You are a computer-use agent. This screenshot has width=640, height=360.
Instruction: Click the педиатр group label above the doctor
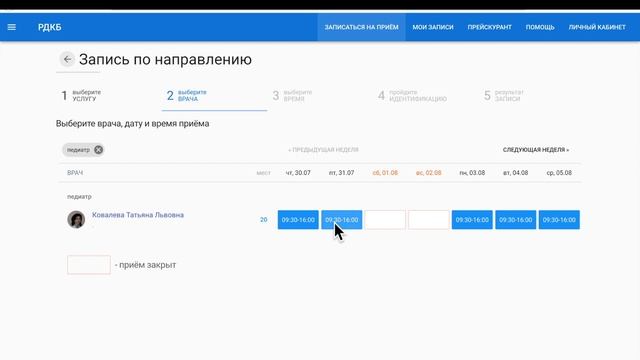(79, 196)
